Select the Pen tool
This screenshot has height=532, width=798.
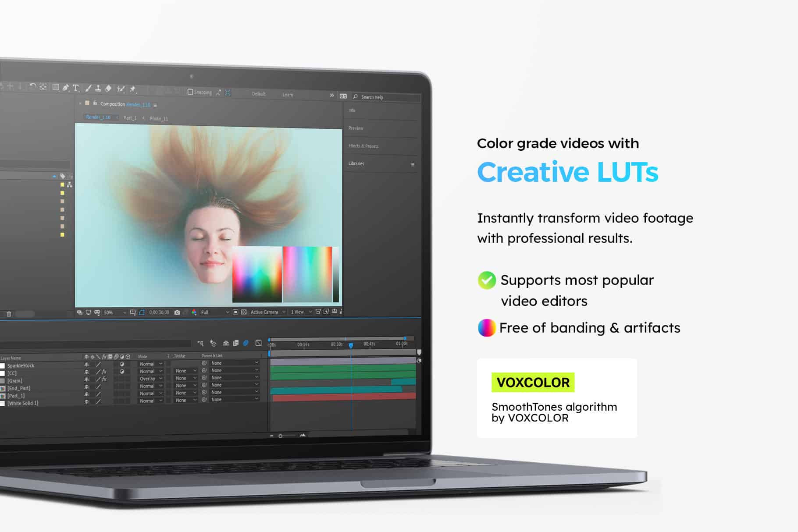[x=66, y=88]
